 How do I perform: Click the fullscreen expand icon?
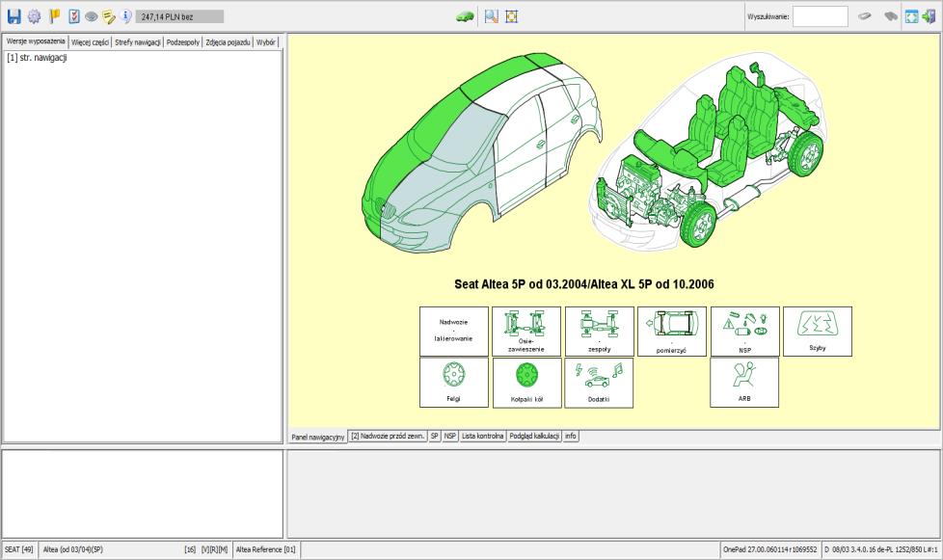coord(912,16)
